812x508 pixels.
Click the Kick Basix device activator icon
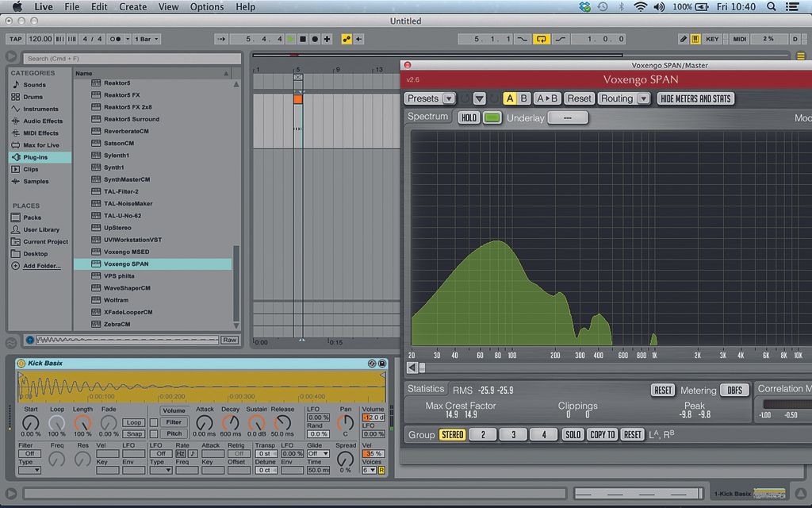pos(21,364)
